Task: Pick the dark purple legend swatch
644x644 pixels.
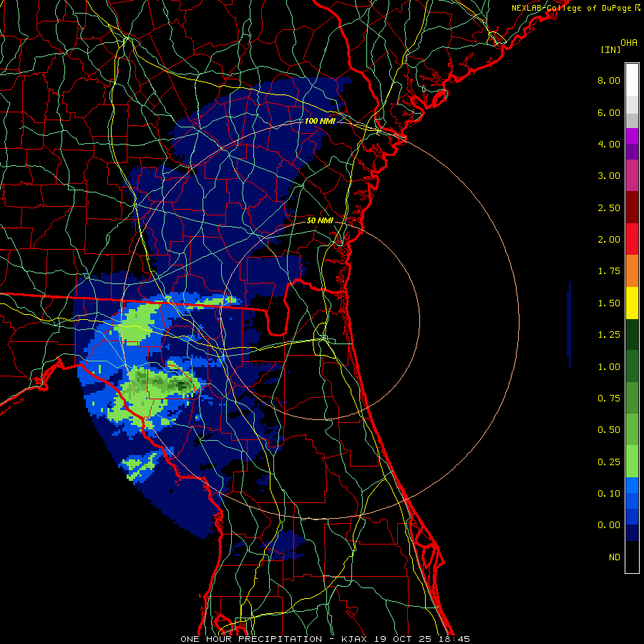Action: [x=632, y=152]
